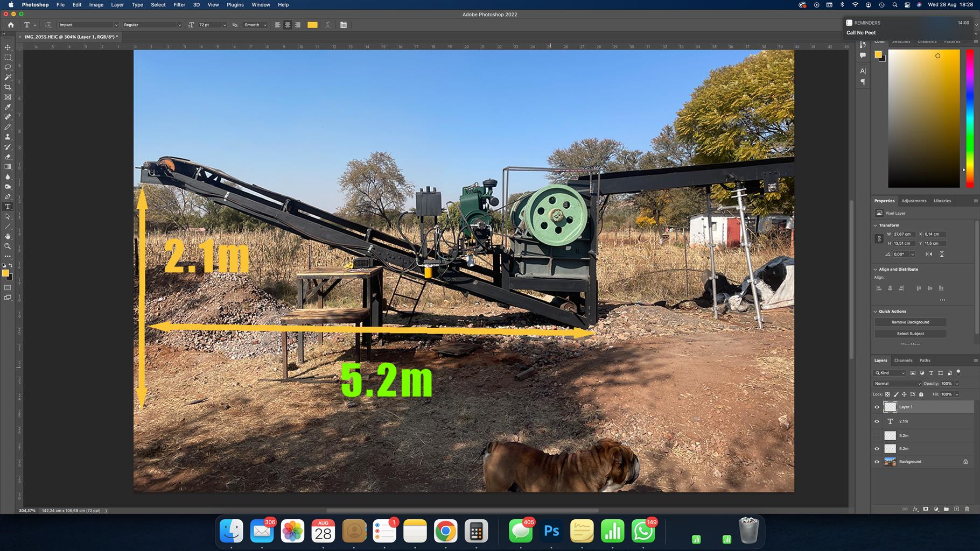Click the Remove Background button
The image size is (980, 551).
click(910, 322)
